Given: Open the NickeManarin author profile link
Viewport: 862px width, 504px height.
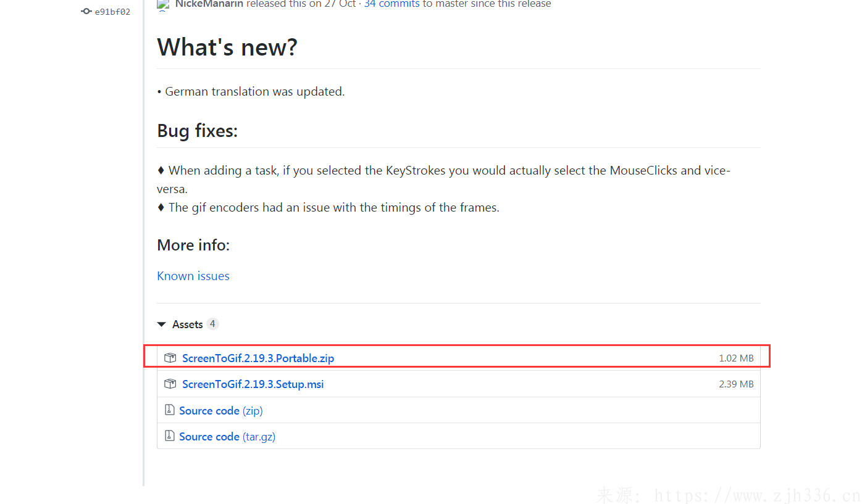Looking at the screenshot, I should pos(209,4).
